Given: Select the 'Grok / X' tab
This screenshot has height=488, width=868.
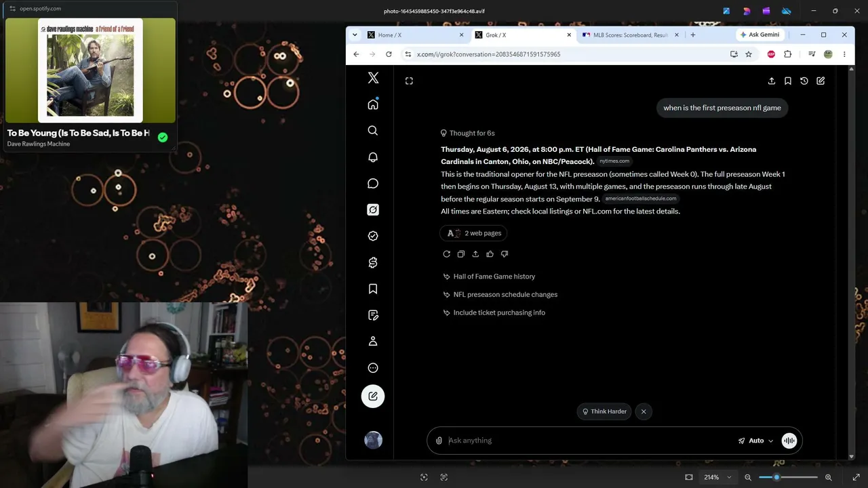Looking at the screenshot, I should click(523, 35).
